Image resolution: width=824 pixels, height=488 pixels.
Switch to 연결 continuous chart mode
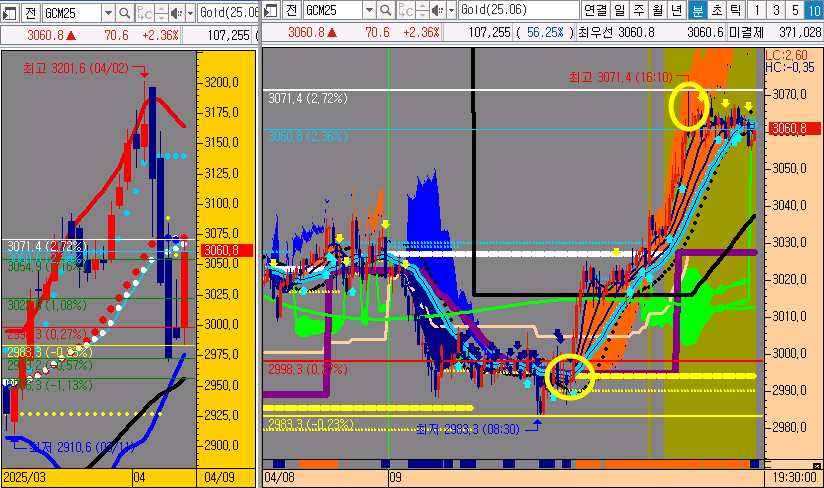[x=595, y=10]
